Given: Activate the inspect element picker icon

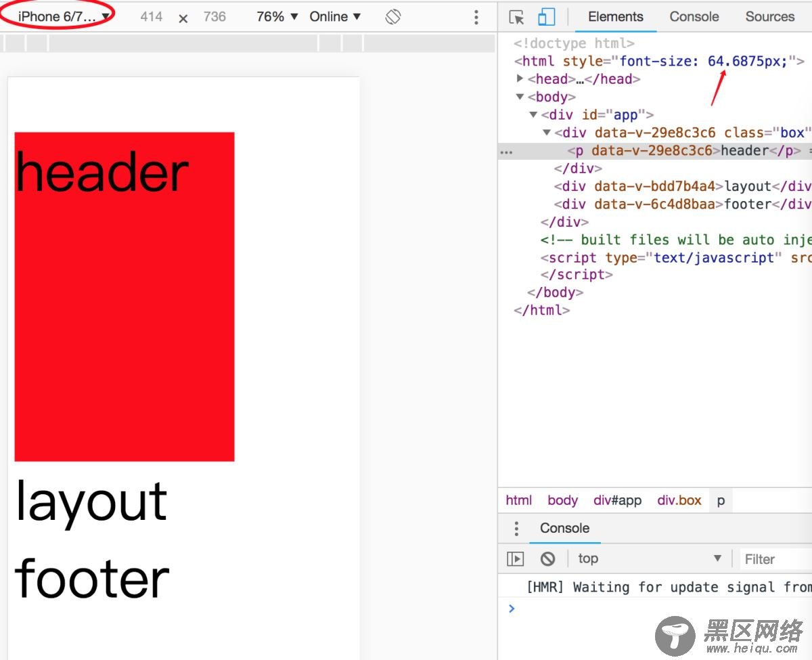Looking at the screenshot, I should pyautogui.click(x=517, y=17).
